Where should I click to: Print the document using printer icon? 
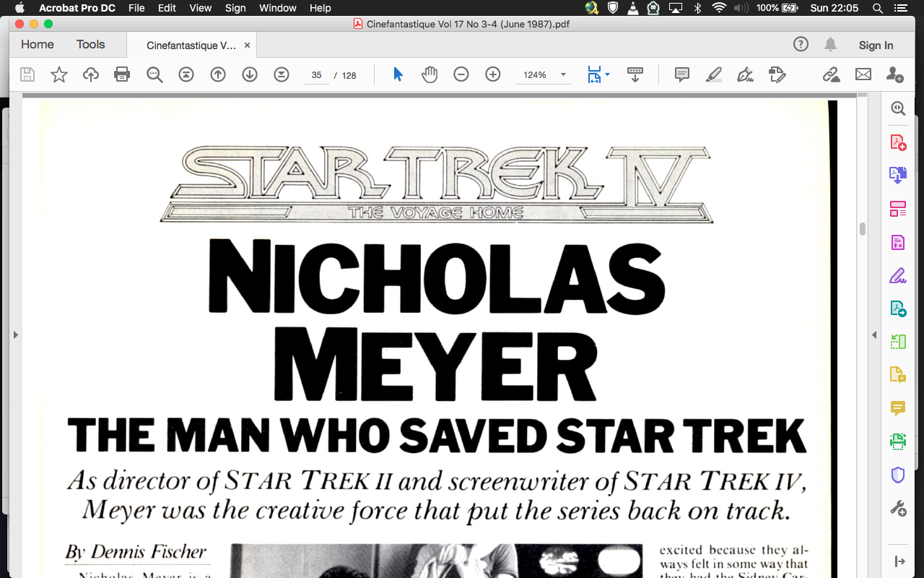click(x=122, y=74)
